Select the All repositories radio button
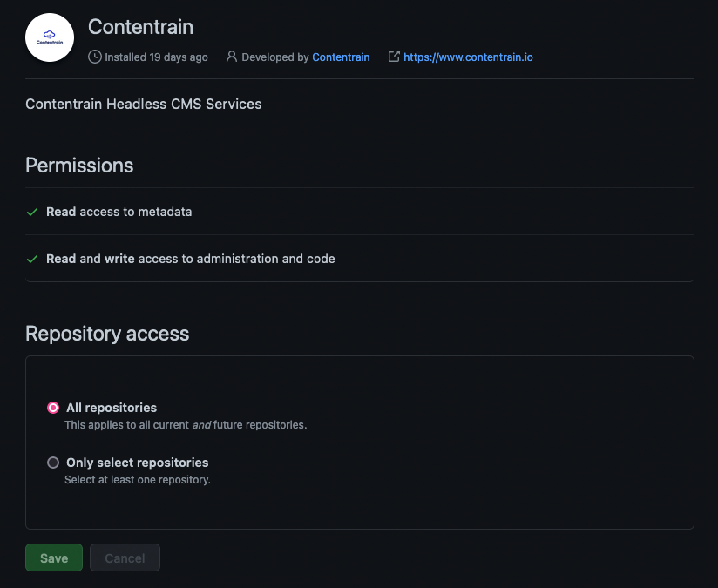This screenshot has width=718, height=588. pos(53,408)
